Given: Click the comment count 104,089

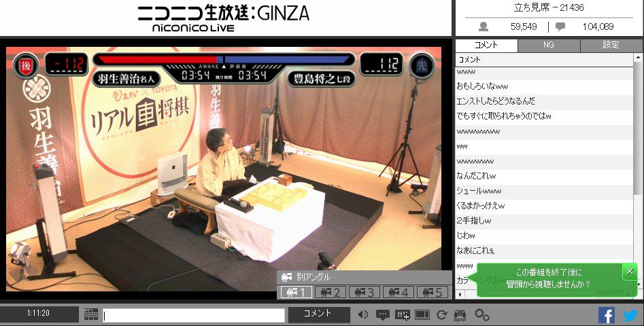Looking at the screenshot, I should (x=598, y=26).
